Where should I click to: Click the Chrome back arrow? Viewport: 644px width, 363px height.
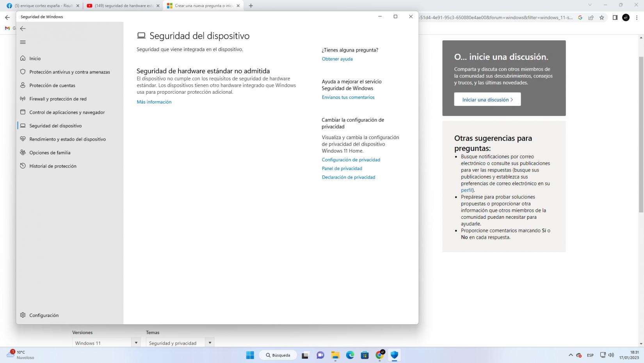pyautogui.click(x=7, y=18)
